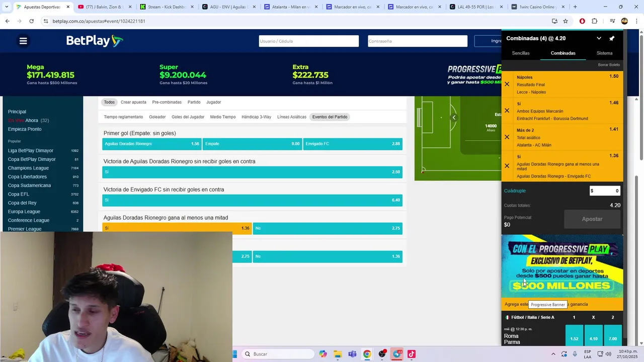
Task: Open Telegram from taskbar
Action: [397, 354]
